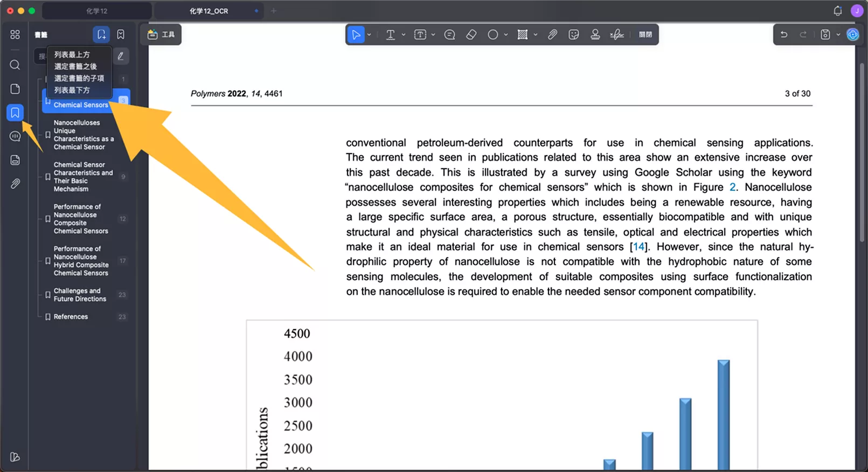Select the circle shape tool
868x472 pixels.
(x=493, y=34)
